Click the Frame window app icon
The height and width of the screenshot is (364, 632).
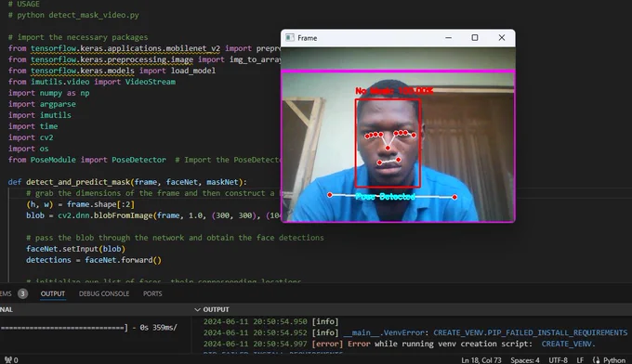290,38
